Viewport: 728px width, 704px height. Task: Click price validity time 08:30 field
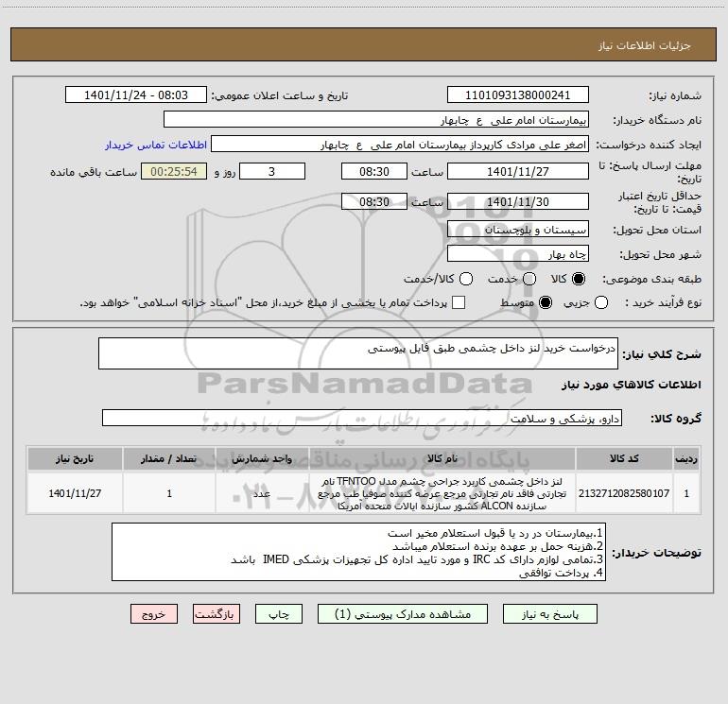(374, 202)
